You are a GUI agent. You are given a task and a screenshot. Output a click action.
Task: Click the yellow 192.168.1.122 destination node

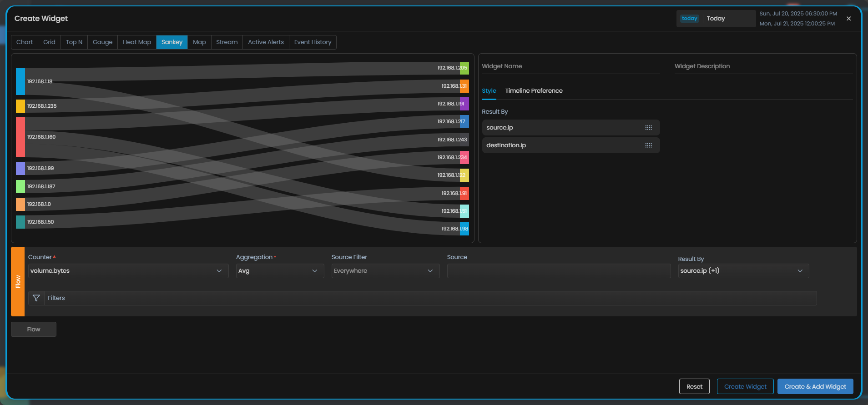tap(464, 175)
